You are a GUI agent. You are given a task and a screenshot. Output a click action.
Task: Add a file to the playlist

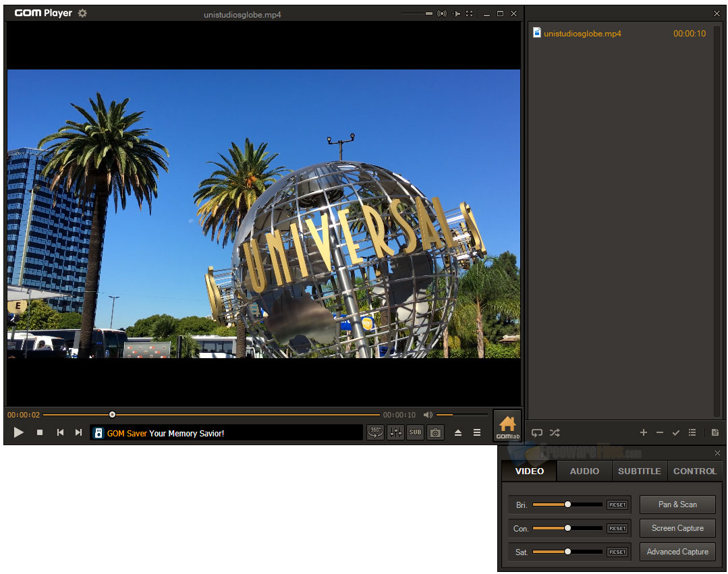coord(644,432)
